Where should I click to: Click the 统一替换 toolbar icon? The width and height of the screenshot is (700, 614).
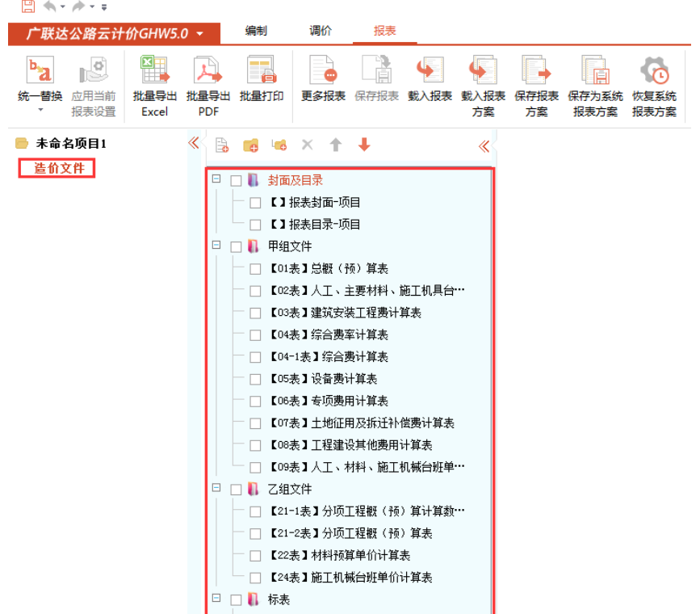(x=40, y=72)
